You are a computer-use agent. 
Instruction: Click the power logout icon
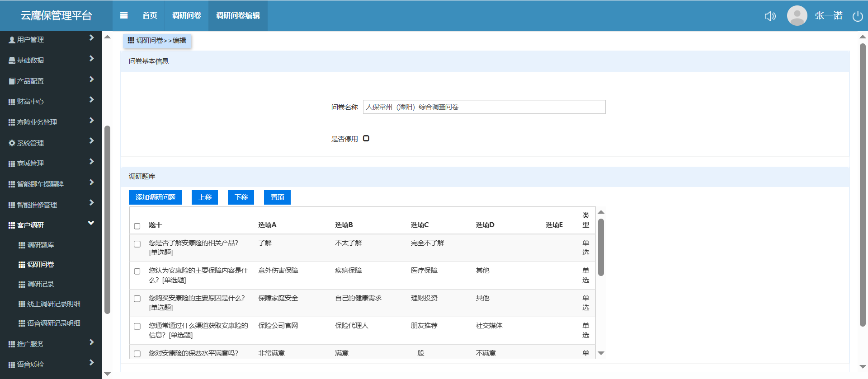(858, 16)
